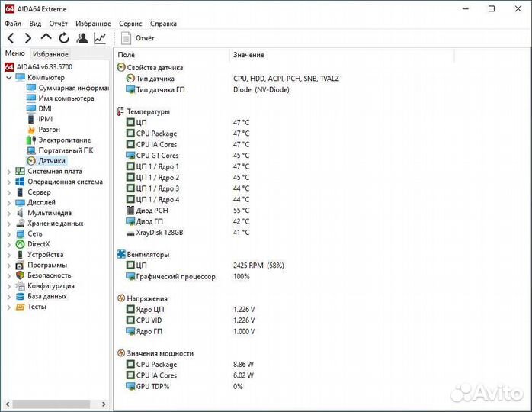This screenshot has height=412, width=532.
Task: Click the thermometer icon beside Температуры
Action: point(120,111)
